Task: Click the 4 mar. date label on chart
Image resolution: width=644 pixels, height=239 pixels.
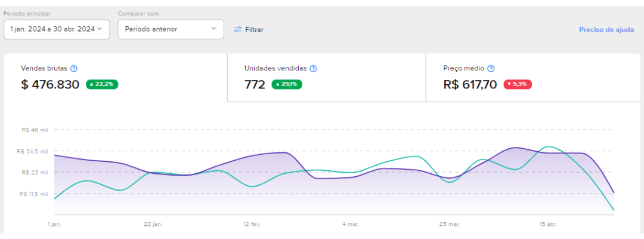Action: coord(351,225)
